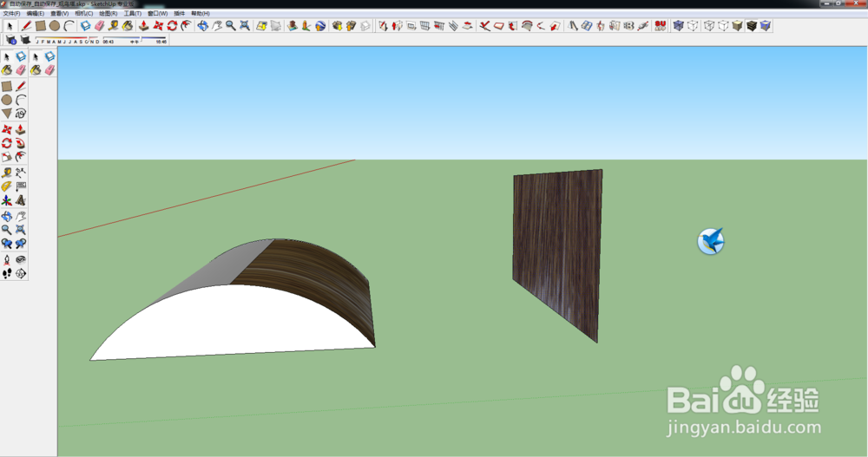Image resolution: width=868 pixels, height=457 pixels.
Task: Click Next view in left toolbar
Action: click(x=21, y=244)
